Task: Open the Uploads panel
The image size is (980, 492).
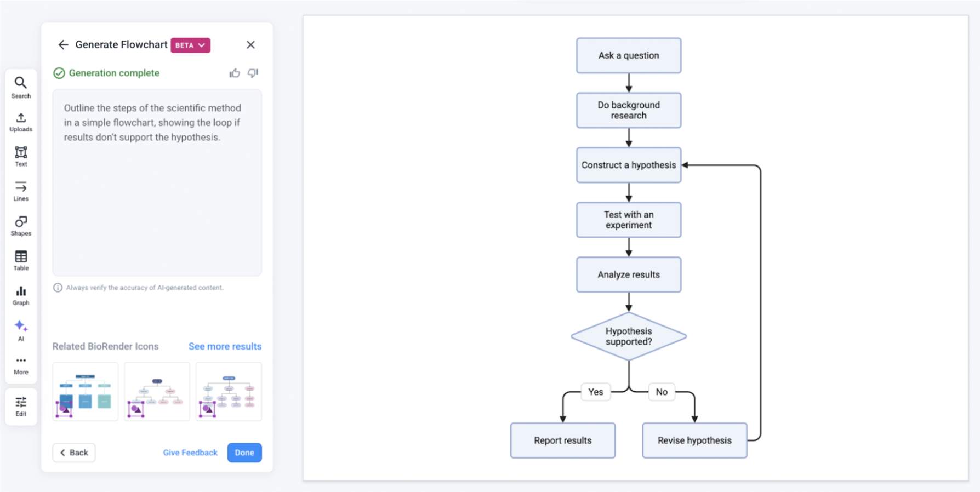Action: [x=21, y=122]
